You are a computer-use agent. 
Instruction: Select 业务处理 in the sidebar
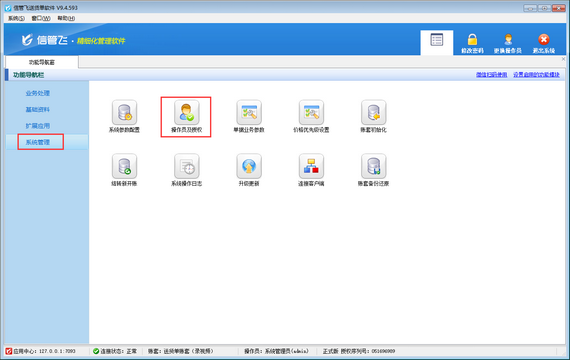coord(38,93)
